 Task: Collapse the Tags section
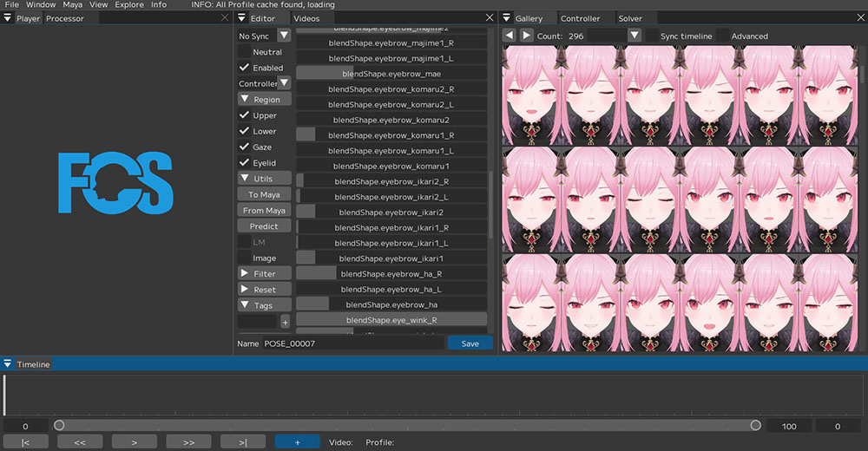265,305
